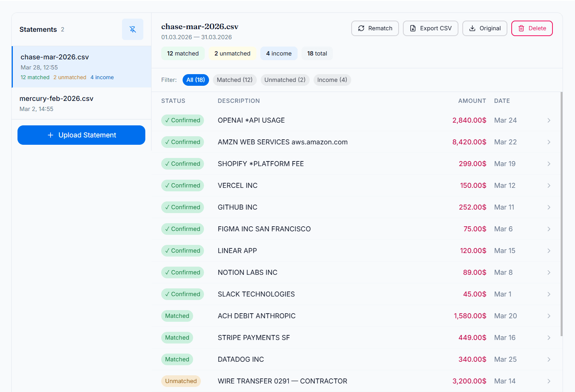Click the DESCRIPTION column header
Screen dimensions: 575x392
[239, 101]
